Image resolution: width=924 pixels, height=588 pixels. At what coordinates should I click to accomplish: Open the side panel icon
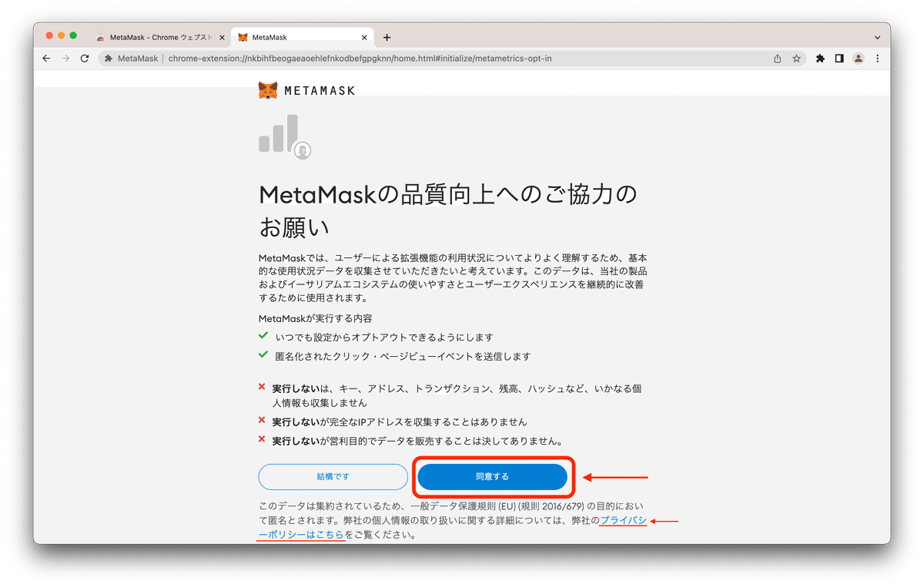839,58
